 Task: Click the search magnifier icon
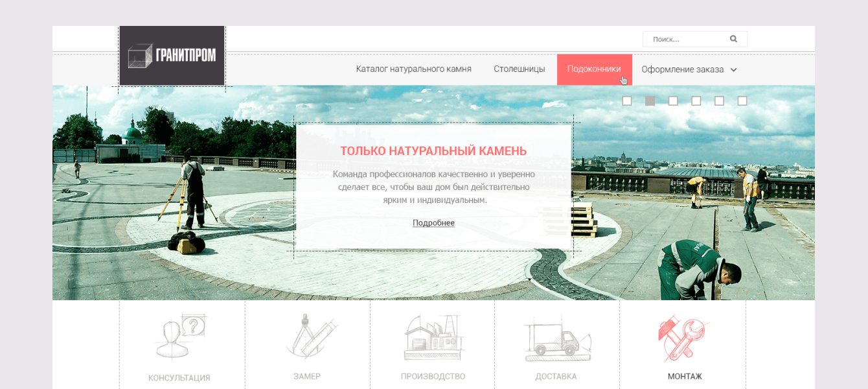click(733, 39)
